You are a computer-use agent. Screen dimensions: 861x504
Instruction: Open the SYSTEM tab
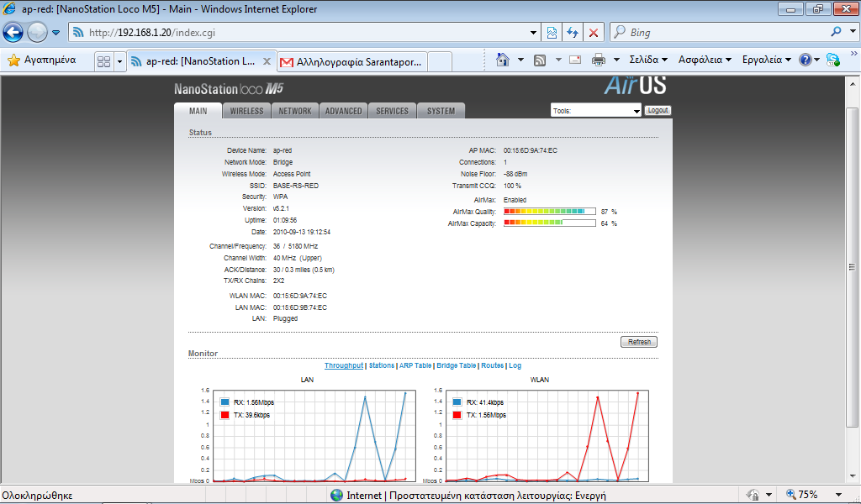pos(441,111)
